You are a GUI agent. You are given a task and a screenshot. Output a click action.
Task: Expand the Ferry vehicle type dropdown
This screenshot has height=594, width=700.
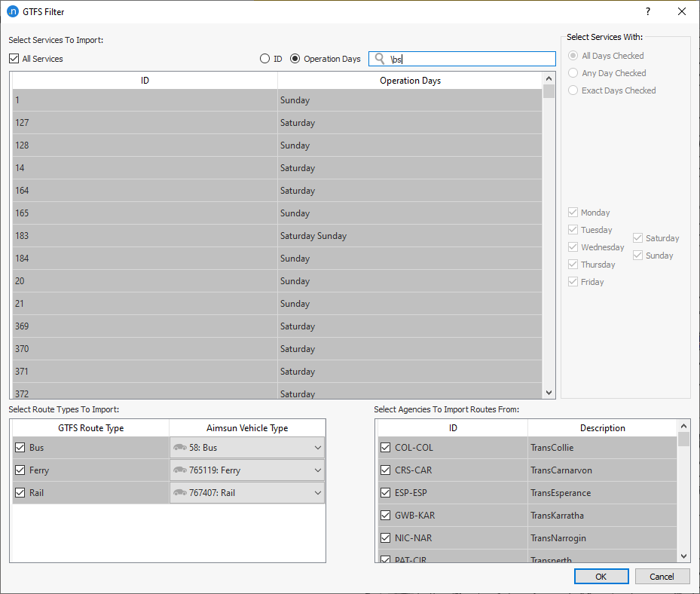[x=318, y=470]
